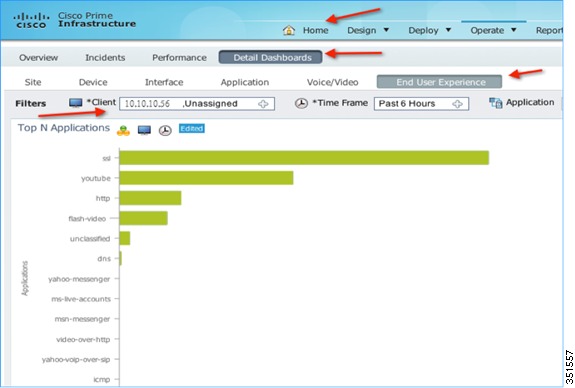The height and width of the screenshot is (388, 575).
Task: Select the End User Experience tab
Action: point(439,82)
